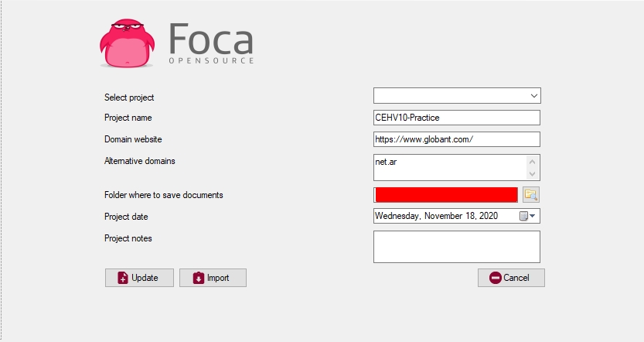Click the red folder path field
The image size is (644, 342).
446,195
